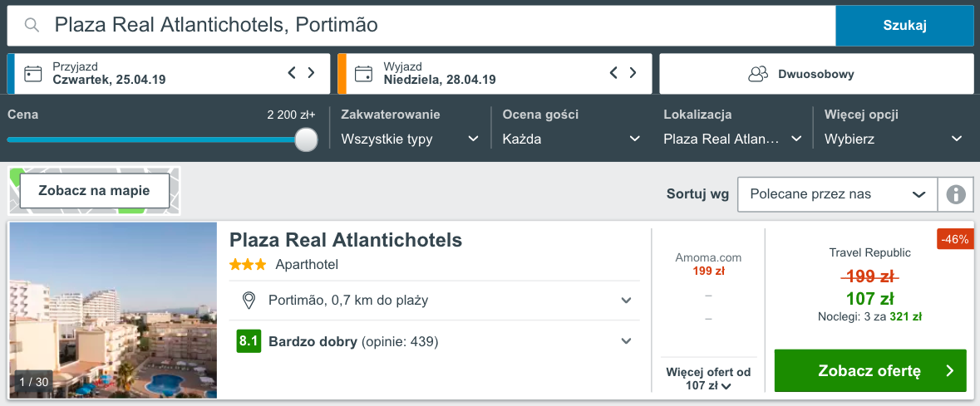Click the hotel photo thumbnail
Viewport: 980px width, 406px height.
[x=113, y=311]
